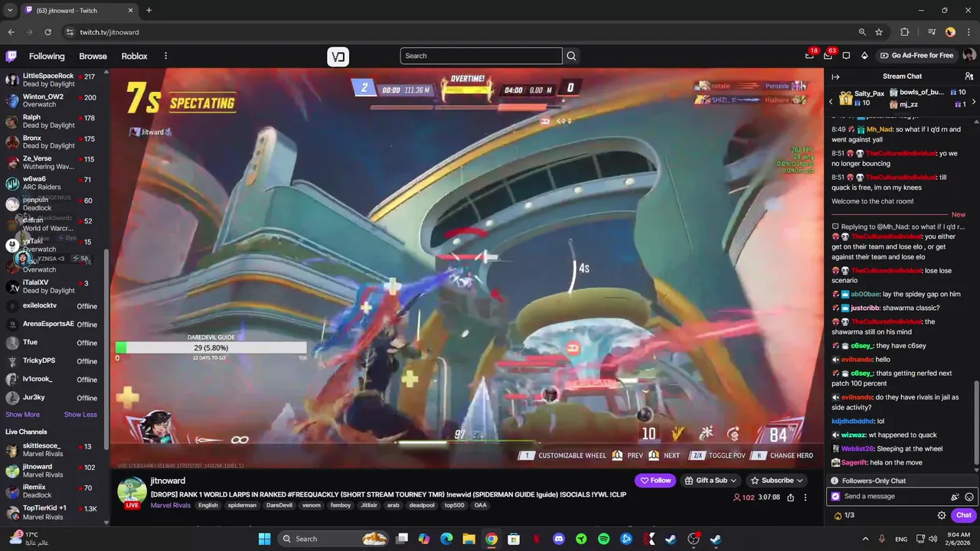The image size is (980, 551).
Task: Click the Windows Start button
Action: click(264, 539)
